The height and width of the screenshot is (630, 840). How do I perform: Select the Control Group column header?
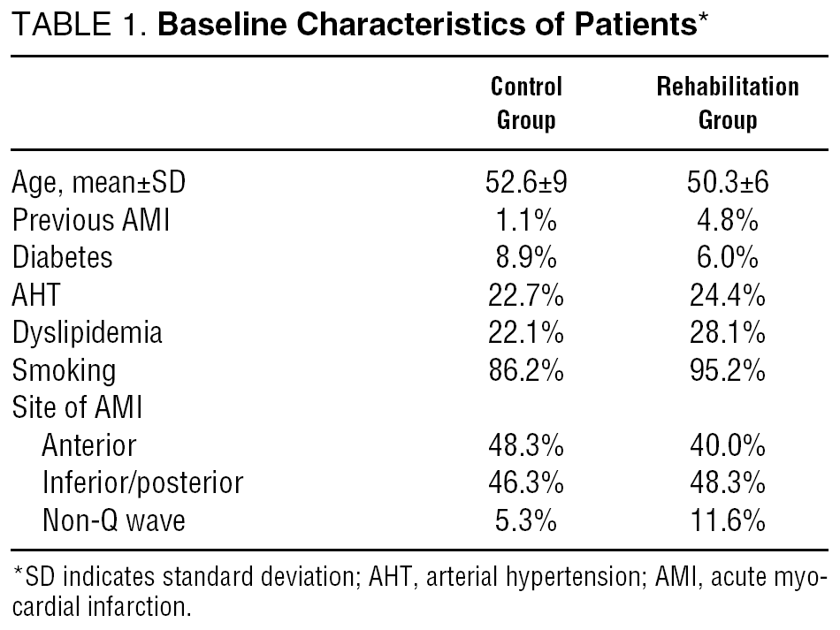point(526,102)
